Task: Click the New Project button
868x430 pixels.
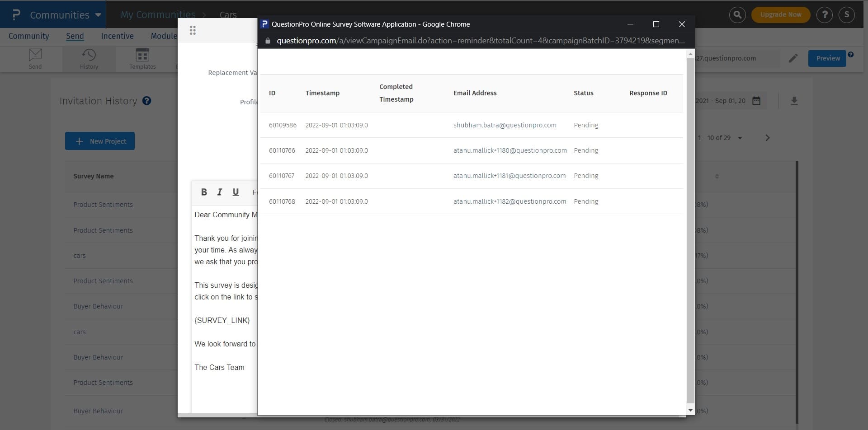Action: pos(100,141)
